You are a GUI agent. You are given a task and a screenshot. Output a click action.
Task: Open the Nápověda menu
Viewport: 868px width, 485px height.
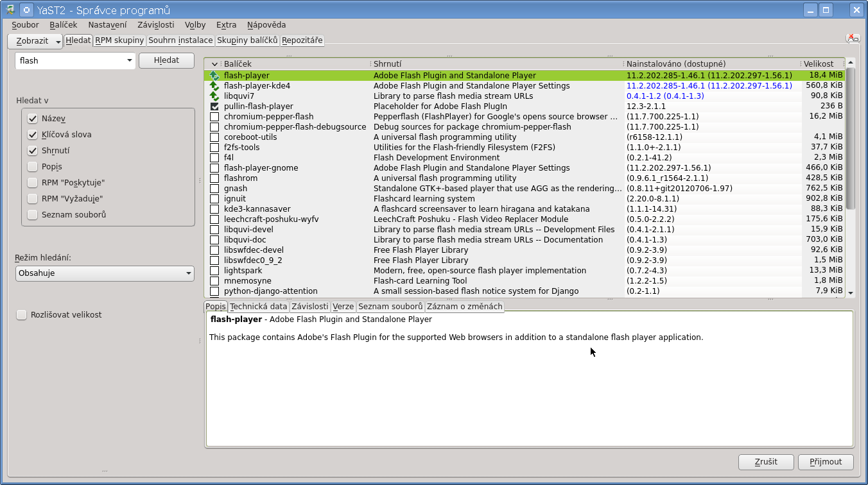[266, 25]
